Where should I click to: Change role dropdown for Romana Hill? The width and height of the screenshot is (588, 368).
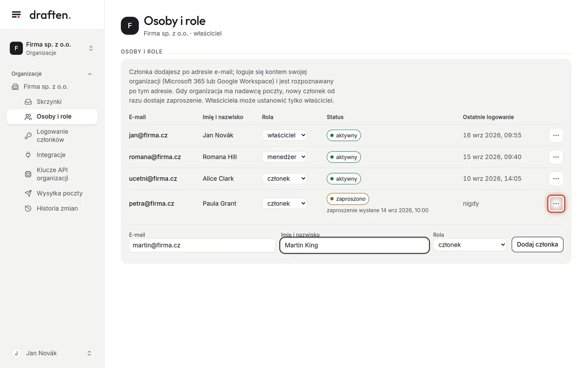point(285,157)
